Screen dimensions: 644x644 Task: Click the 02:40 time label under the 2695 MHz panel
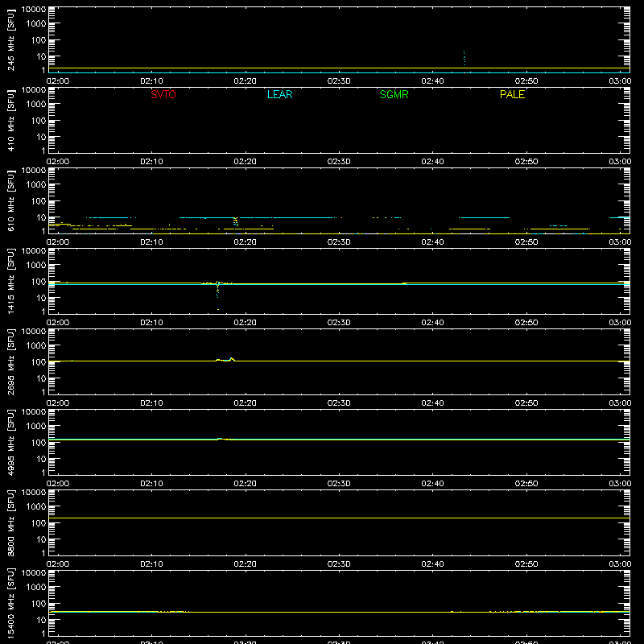[x=432, y=403]
